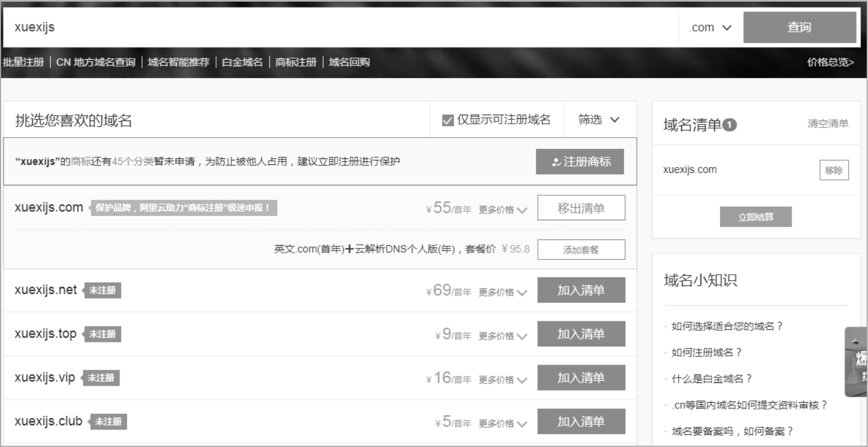Expand 更多价格 for xuexijs.vip
This screenshot has width=868, height=447.
(502, 380)
